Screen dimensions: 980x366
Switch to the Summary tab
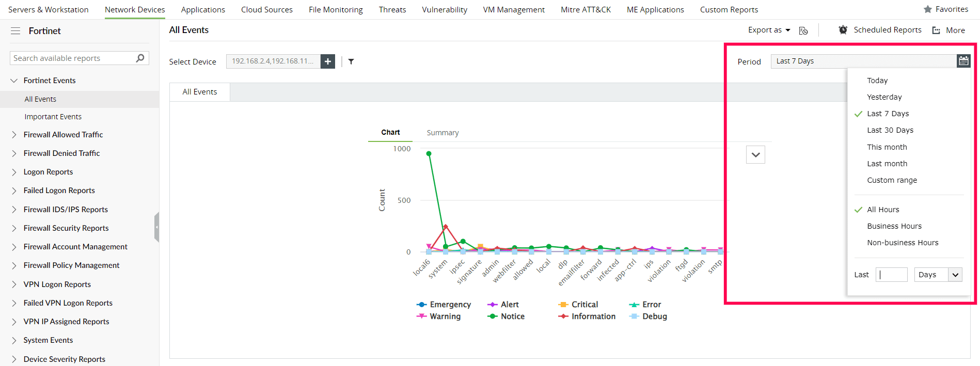(442, 133)
